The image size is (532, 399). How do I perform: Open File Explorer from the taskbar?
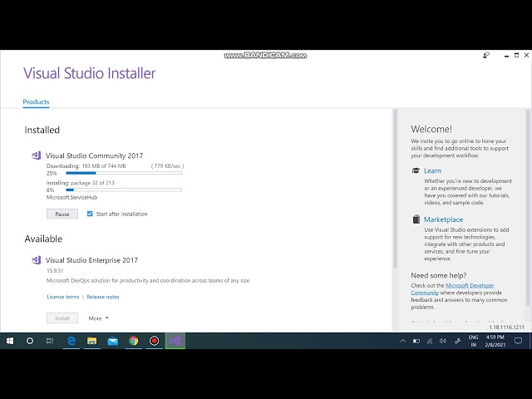pyautogui.click(x=92, y=341)
